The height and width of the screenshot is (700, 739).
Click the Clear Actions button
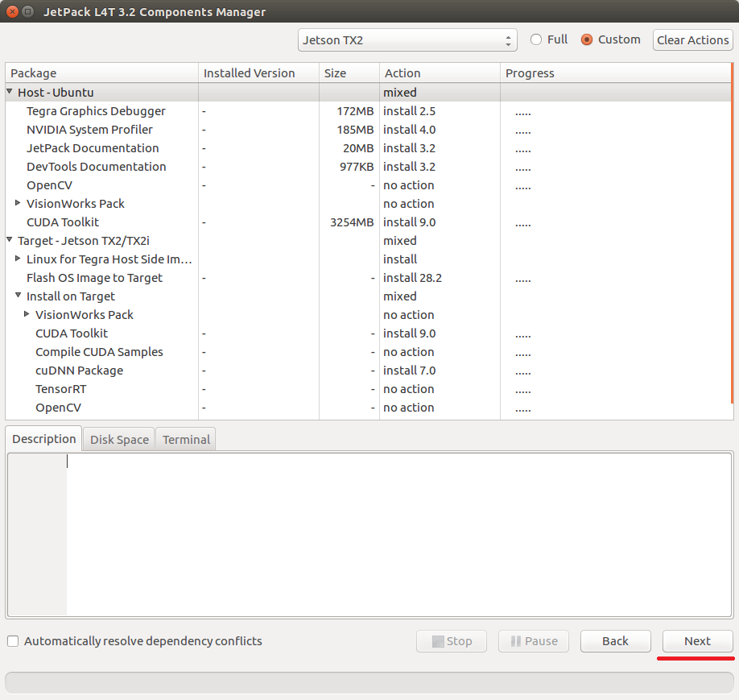(x=692, y=40)
